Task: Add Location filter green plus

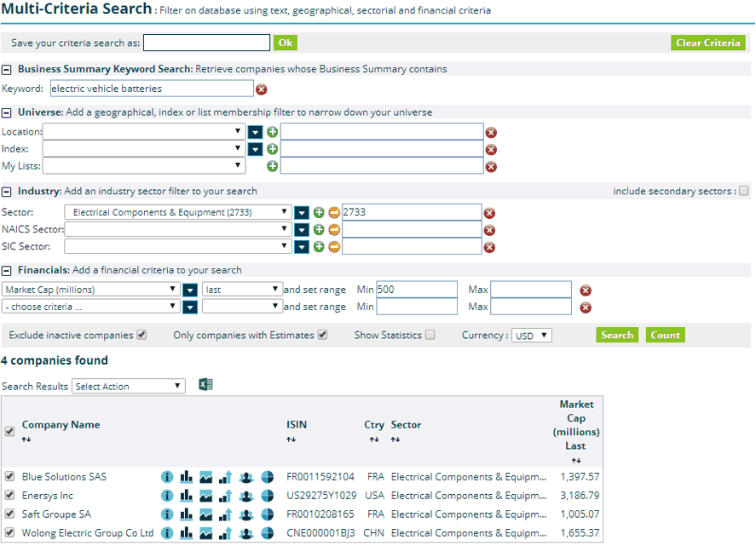Action: pyautogui.click(x=273, y=132)
